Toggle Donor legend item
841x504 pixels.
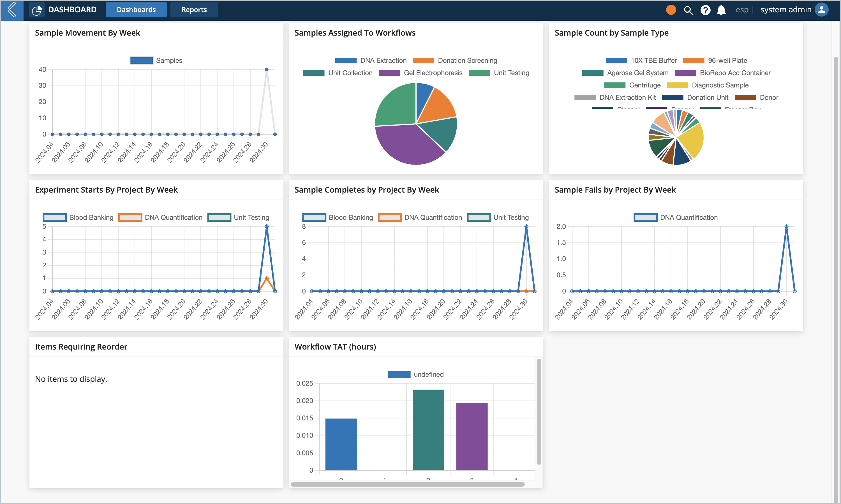click(756, 98)
